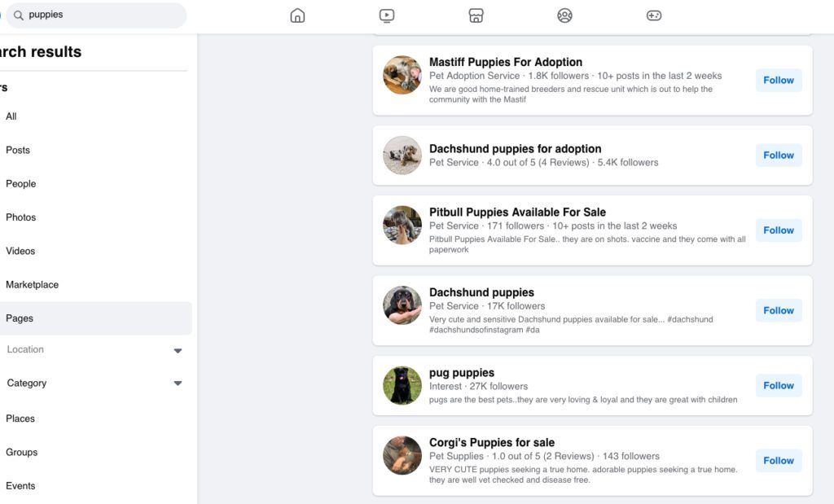This screenshot has height=504, width=834.
Task: Open the Gaming icon in top navigation
Action: click(654, 15)
